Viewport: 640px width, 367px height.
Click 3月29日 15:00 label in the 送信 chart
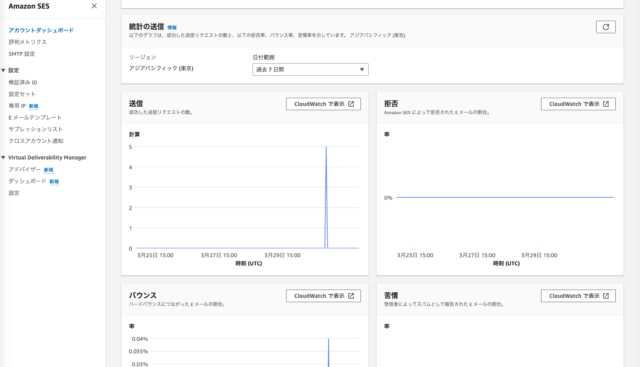282,255
